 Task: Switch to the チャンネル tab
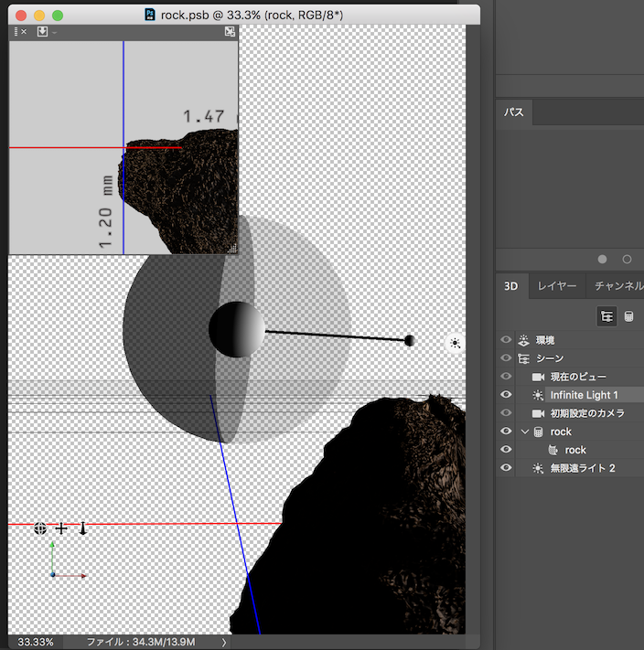[x=618, y=286]
